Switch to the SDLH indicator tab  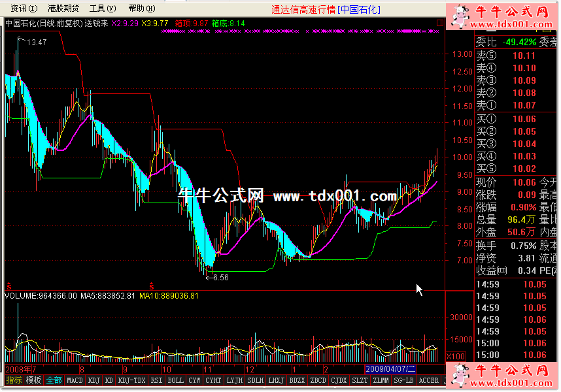pos(255,380)
